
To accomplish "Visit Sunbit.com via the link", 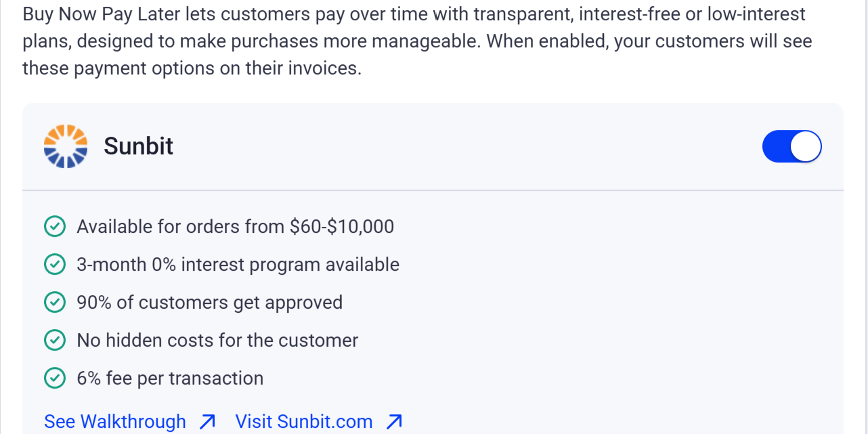I will click(x=303, y=421).
